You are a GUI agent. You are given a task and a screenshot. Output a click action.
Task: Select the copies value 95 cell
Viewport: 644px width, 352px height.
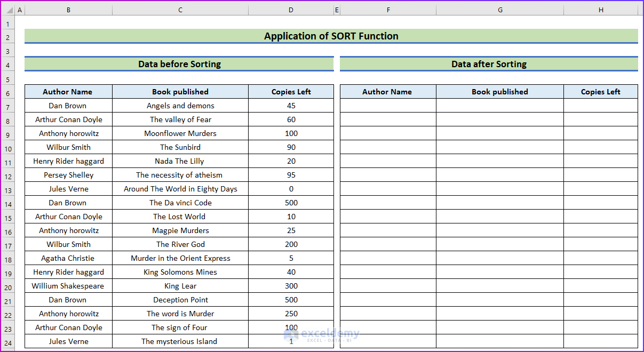point(291,175)
